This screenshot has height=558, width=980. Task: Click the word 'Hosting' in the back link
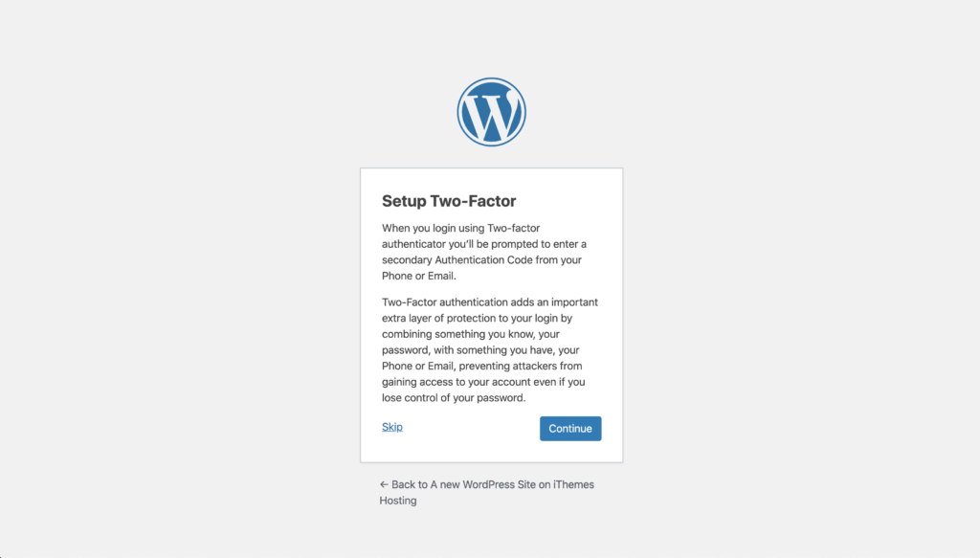(x=397, y=501)
